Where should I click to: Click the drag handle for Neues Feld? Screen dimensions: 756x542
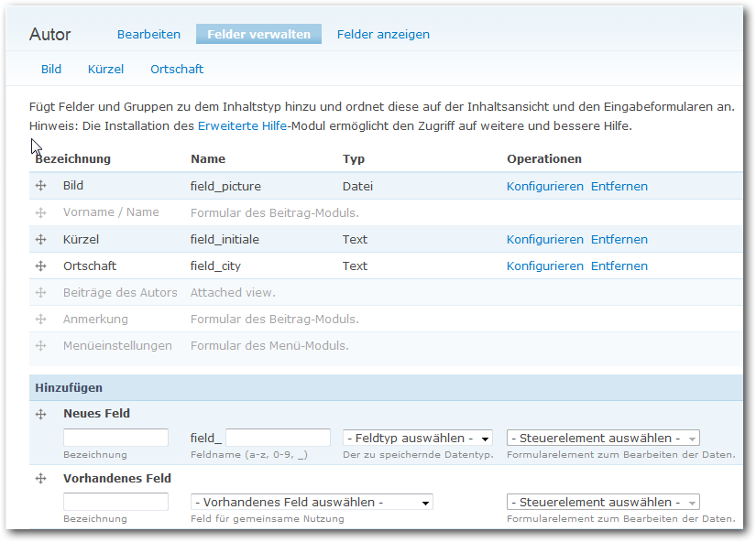pos(40,414)
